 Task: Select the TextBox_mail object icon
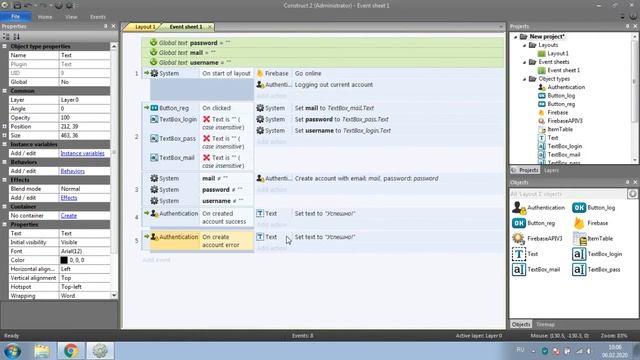coord(519,269)
